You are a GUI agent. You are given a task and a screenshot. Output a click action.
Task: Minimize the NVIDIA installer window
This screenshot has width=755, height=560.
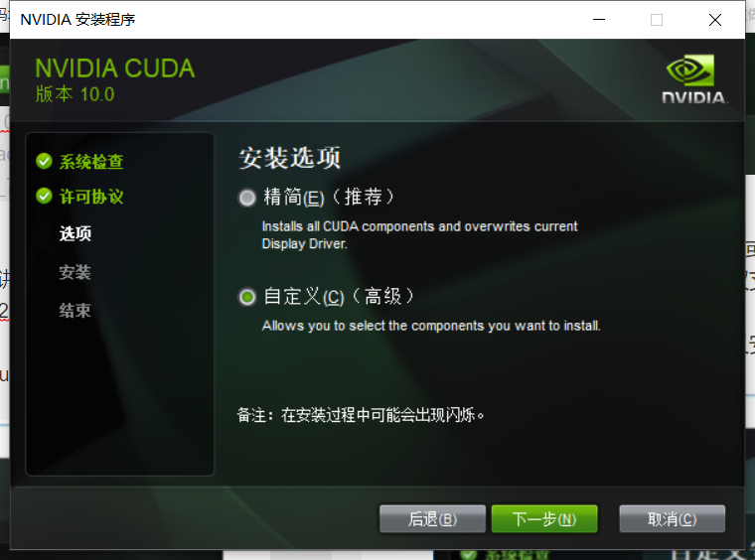pos(598,20)
